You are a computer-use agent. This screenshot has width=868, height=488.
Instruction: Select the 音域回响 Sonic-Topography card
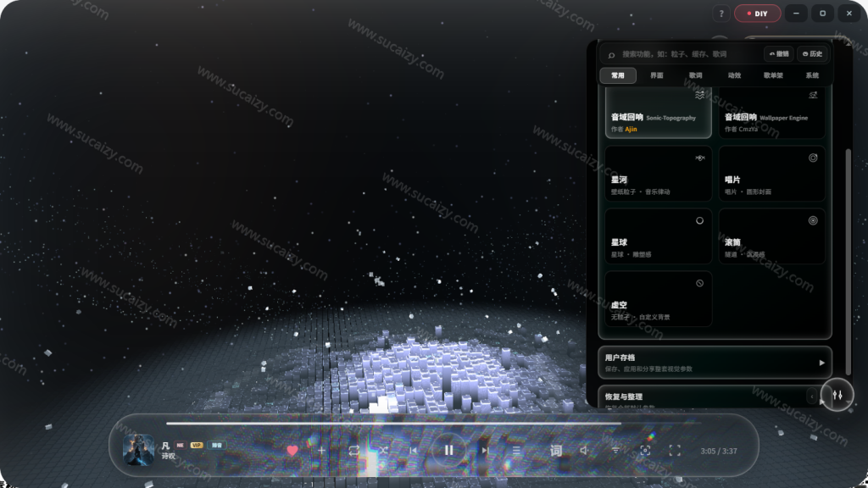[658, 113]
